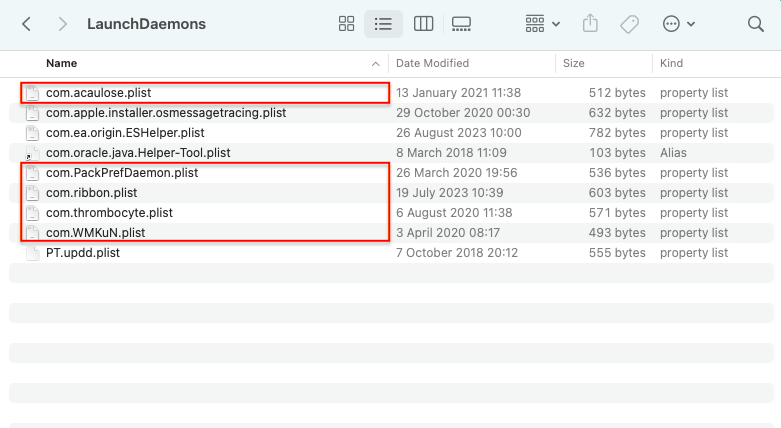Viewport: 781px width, 428px height.
Task: Click com.ea.origin.ESHelper.plist file icon
Action: point(32,133)
